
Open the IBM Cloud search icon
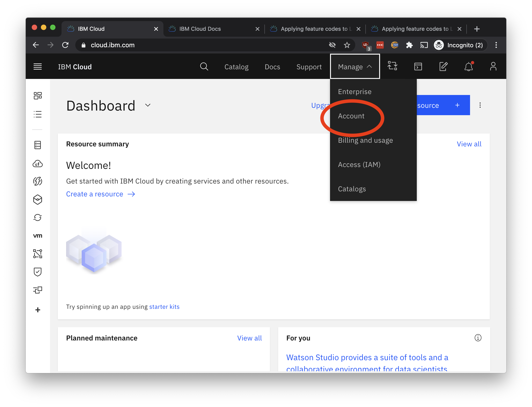pyautogui.click(x=204, y=67)
